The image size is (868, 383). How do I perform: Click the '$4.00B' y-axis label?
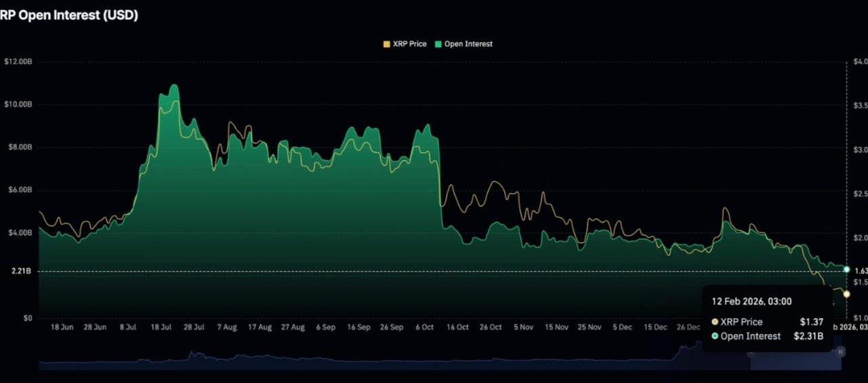click(19, 233)
